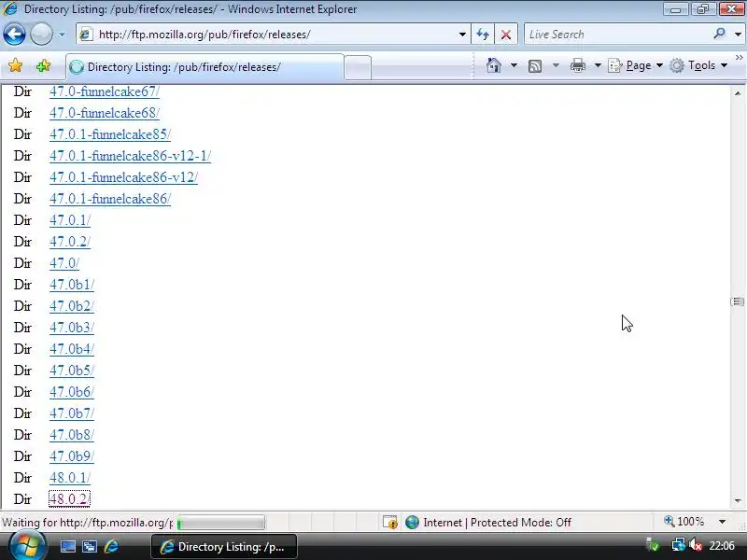Open the 47.0b6/ directory link
747x560 pixels.
click(x=72, y=391)
